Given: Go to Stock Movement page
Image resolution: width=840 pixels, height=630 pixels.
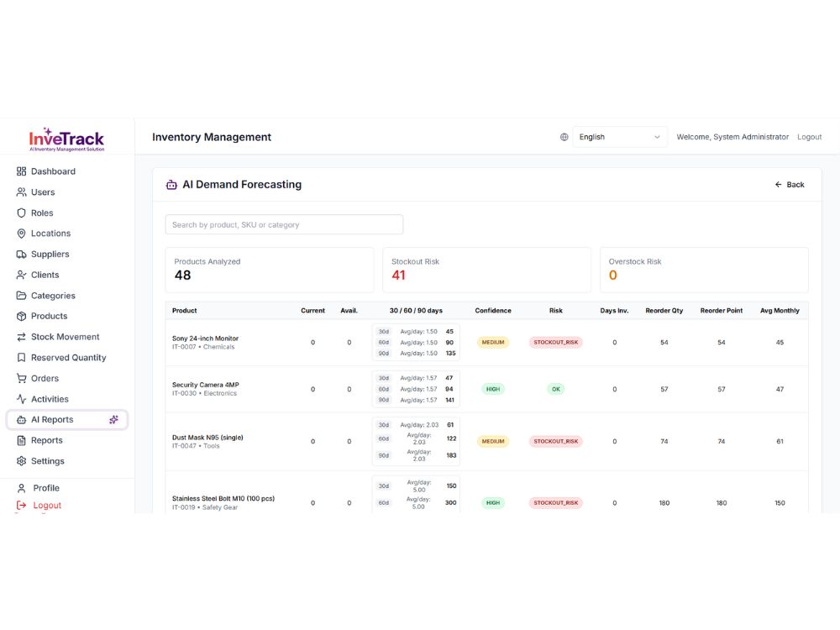Looking at the screenshot, I should [66, 337].
